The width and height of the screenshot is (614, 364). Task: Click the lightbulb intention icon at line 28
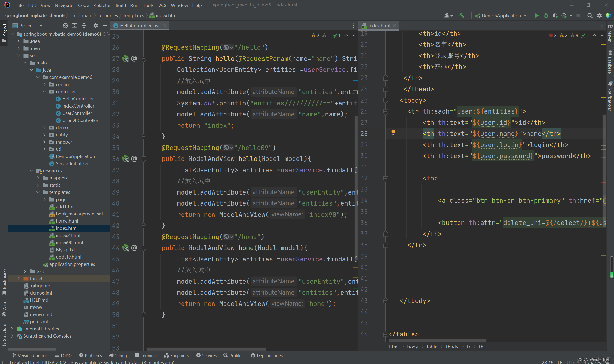pyautogui.click(x=393, y=133)
